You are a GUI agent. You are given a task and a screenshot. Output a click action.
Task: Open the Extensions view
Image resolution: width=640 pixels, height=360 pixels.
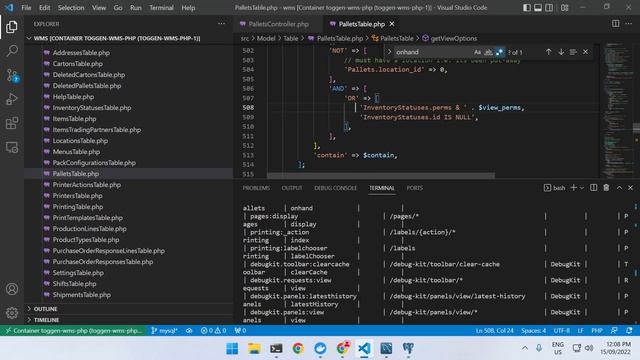12,123
